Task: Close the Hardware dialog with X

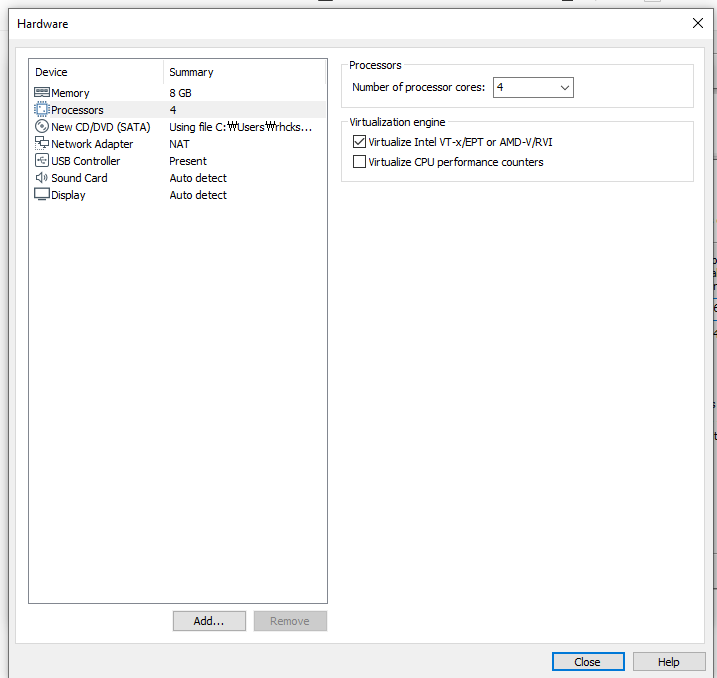Action: (x=697, y=23)
